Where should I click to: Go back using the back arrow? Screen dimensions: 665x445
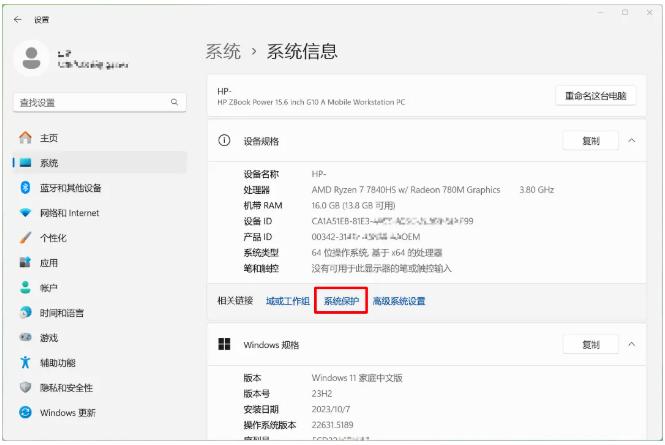pos(17,20)
